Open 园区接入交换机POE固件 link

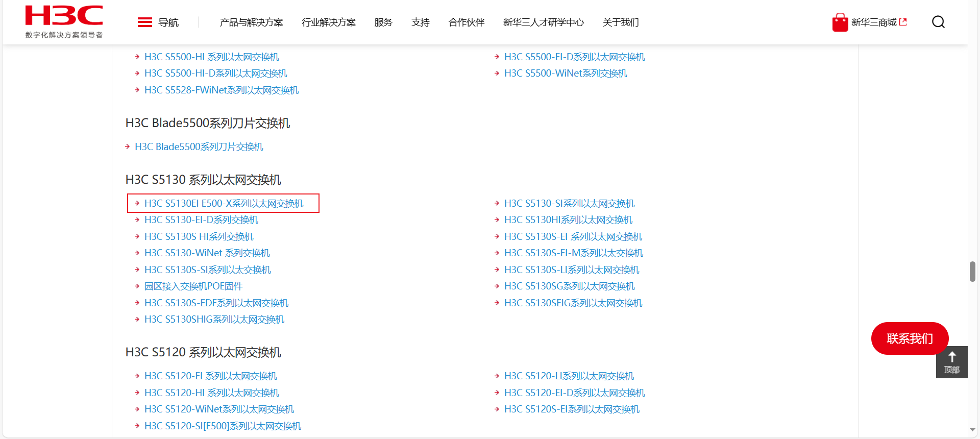[x=193, y=286]
